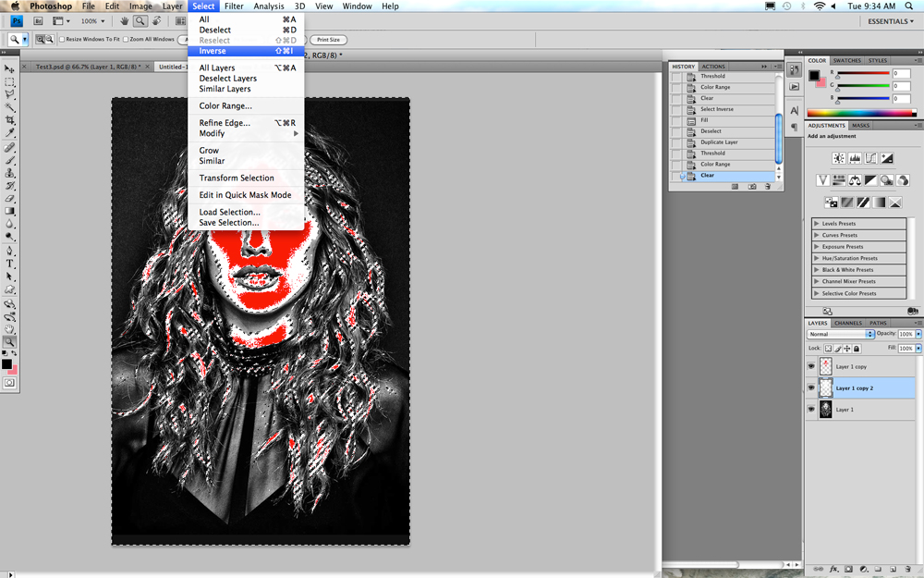Hide the Layer 1 copy layer
This screenshot has width=924, height=578.
pyautogui.click(x=811, y=366)
